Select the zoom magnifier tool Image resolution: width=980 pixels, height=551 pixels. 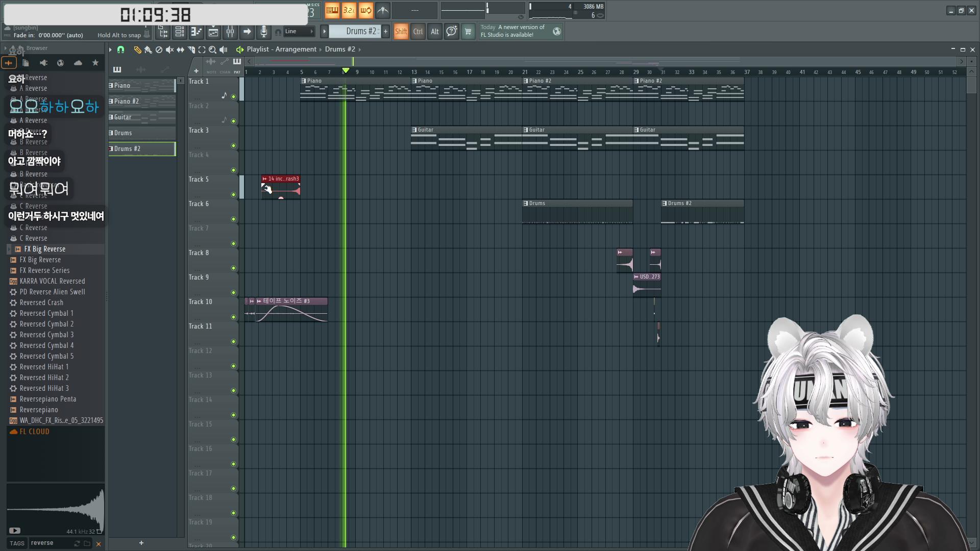pos(212,49)
